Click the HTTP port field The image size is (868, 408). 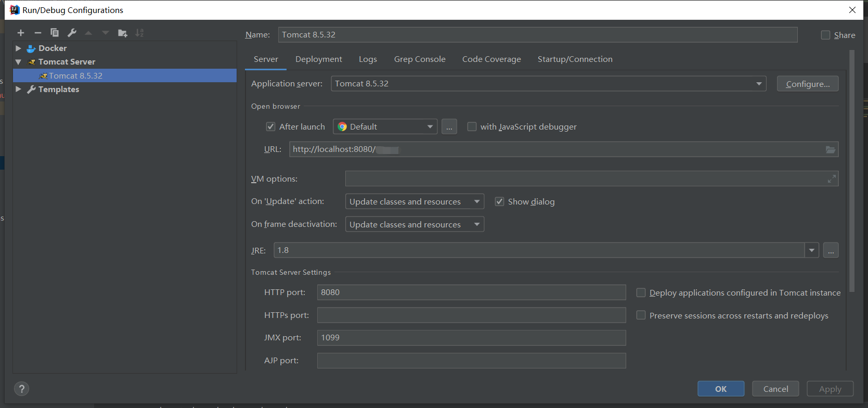471,292
